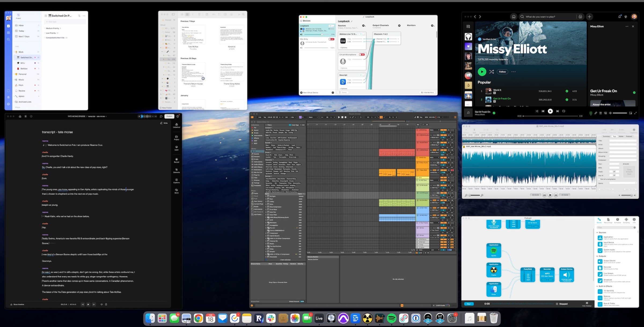Select Audio Effects in Ableton's browser sidebar
Screen dimensions: 644x327
(x=258, y=165)
